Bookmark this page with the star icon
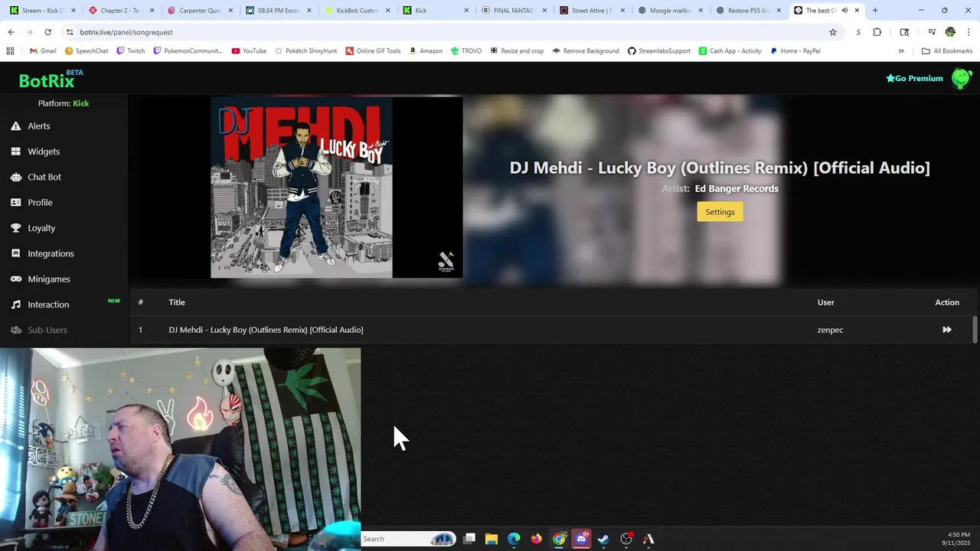 click(833, 32)
